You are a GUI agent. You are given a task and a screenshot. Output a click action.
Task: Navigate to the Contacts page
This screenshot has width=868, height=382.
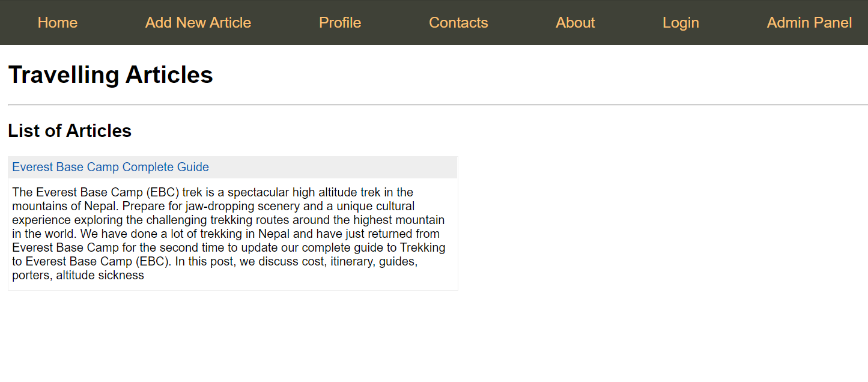(458, 23)
